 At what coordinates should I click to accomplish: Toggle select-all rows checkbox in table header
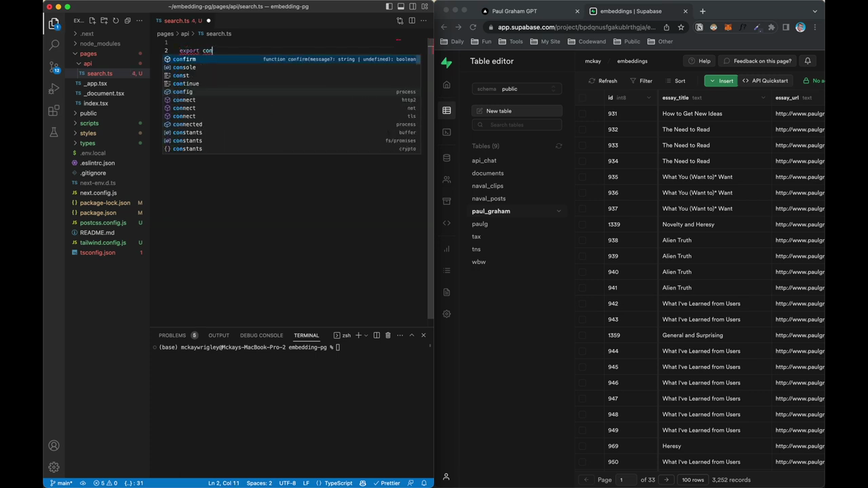[x=583, y=98]
